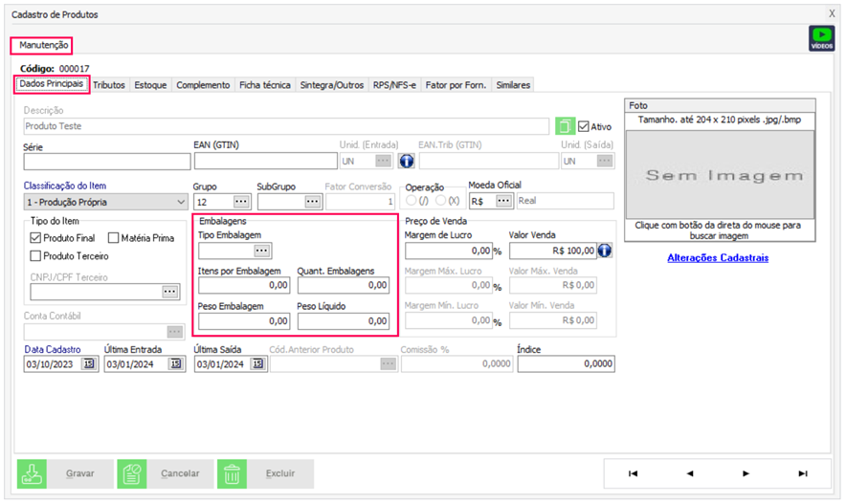Image resolution: width=846 pixels, height=504 pixels.
Task: Uncheck the Produto Final checkbox
Action: click(36, 237)
